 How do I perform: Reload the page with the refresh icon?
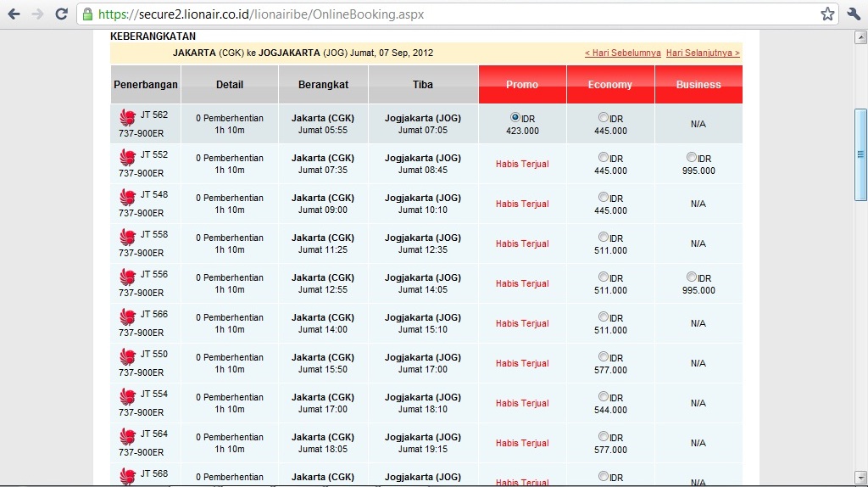click(61, 14)
